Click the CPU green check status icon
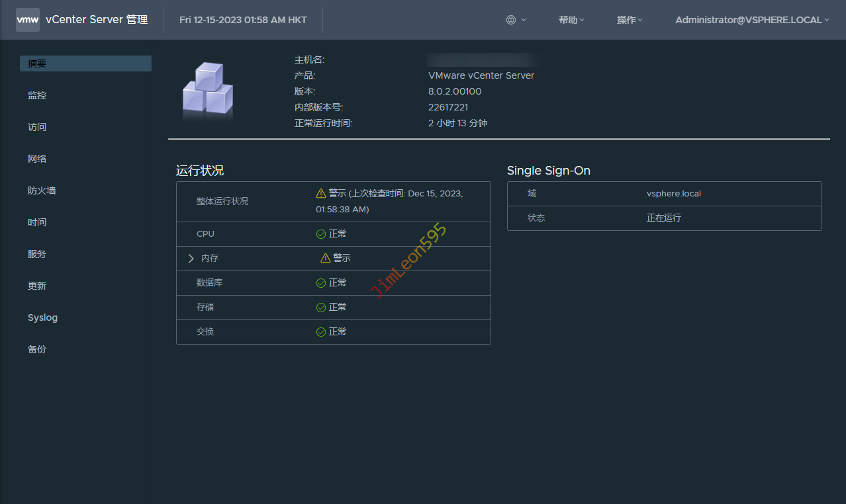The image size is (846, 504). (x=321, y=234)
